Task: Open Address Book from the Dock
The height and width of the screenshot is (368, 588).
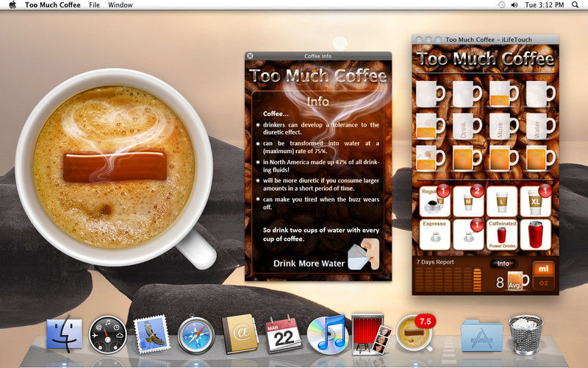Action: pos(240,334)
